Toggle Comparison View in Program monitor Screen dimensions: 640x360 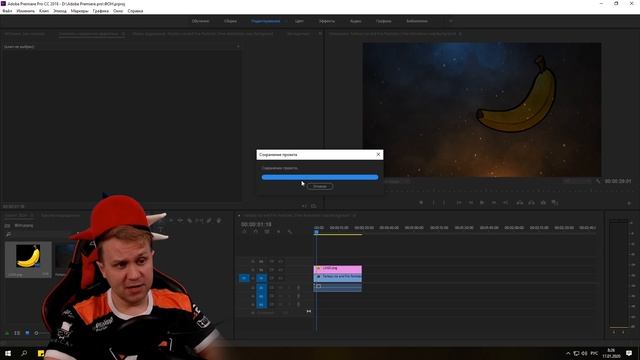coord(555,202)
